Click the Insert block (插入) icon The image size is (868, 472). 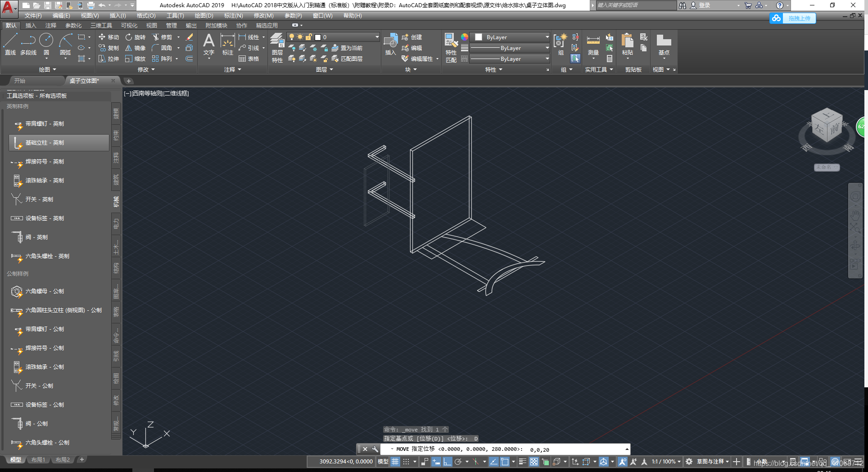pos(390,44)
